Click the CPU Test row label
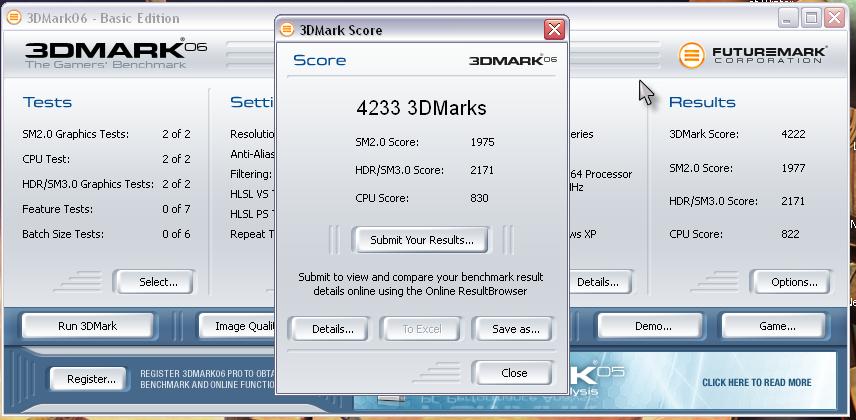This screenshot has height=420, width=856. 46,159
